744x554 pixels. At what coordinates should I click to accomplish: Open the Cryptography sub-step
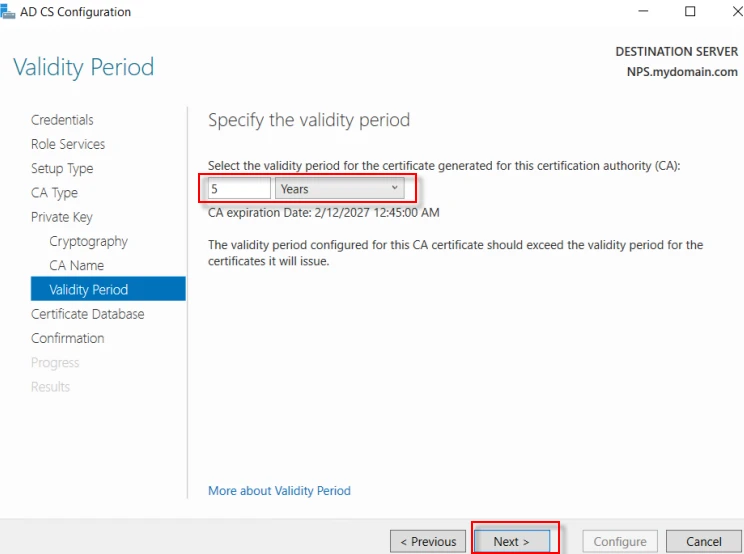[x=88, y=241]
